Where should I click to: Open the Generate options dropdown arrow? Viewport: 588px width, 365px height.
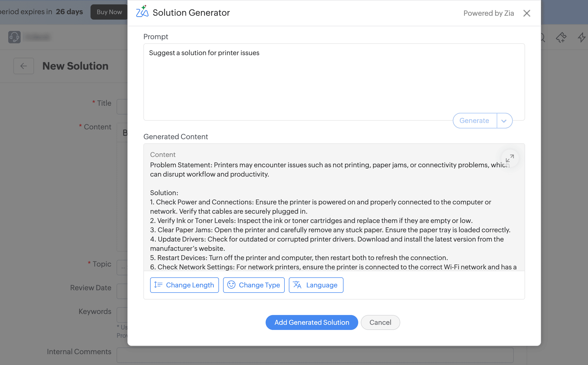coord(504,121)
